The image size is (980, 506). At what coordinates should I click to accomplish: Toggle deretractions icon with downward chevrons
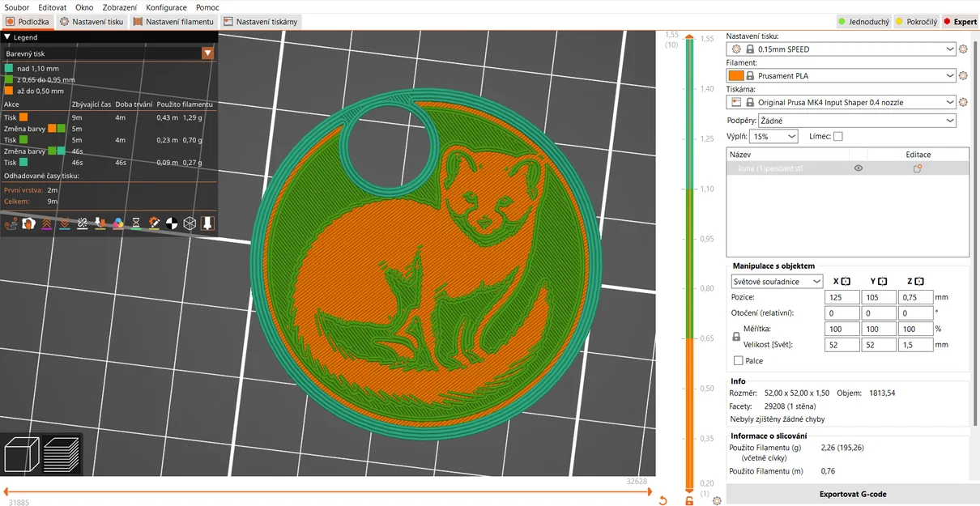tap(65, 223)
